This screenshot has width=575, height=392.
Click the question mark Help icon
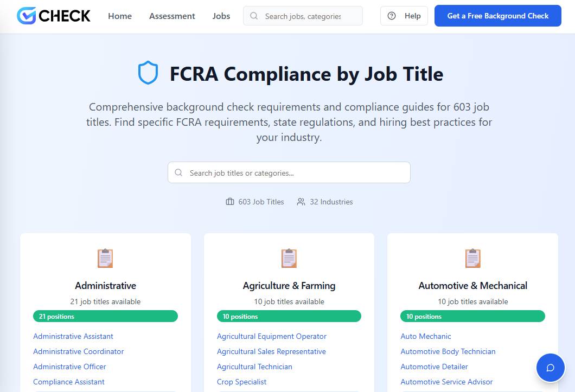[392, 16]
